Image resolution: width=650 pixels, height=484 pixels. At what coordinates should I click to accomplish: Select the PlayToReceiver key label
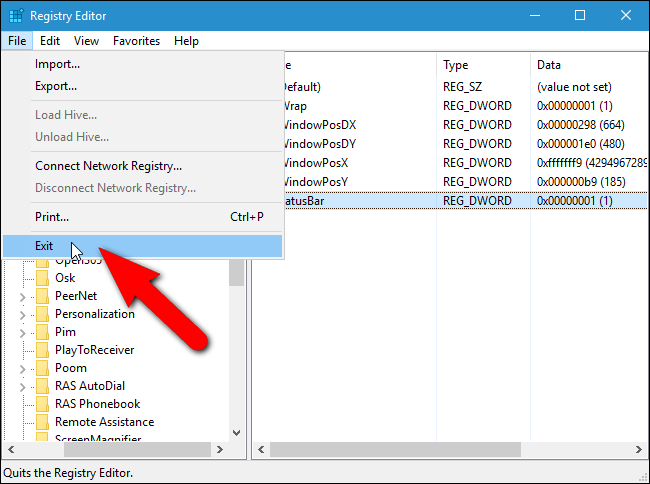[95, 350]
